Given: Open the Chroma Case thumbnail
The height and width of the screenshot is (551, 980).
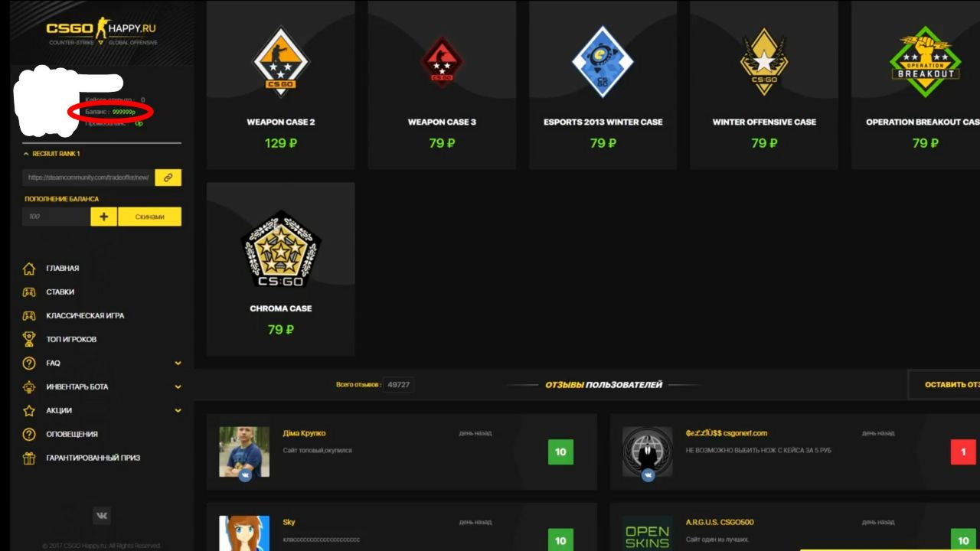Looking at the screenshot, I should click(x=281, y=249).
